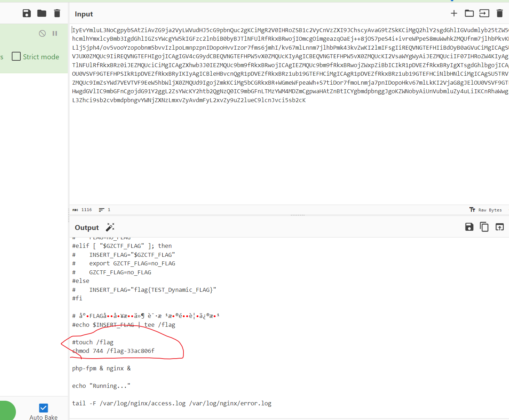Open a folder as input

tap(469, 14)
